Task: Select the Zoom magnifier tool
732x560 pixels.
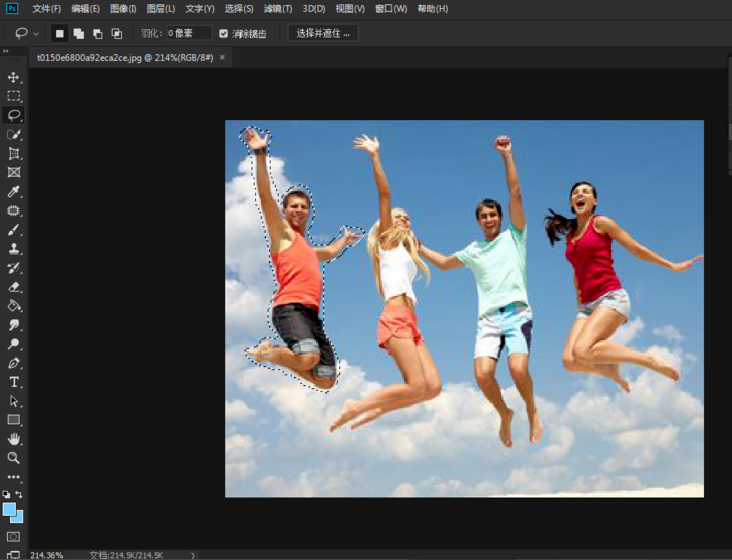Action: point(14,458)
